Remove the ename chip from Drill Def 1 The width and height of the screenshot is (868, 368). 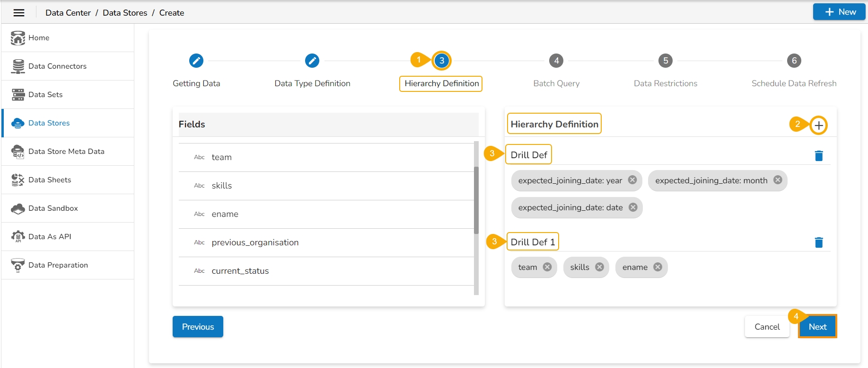click(x=658, y=267)
